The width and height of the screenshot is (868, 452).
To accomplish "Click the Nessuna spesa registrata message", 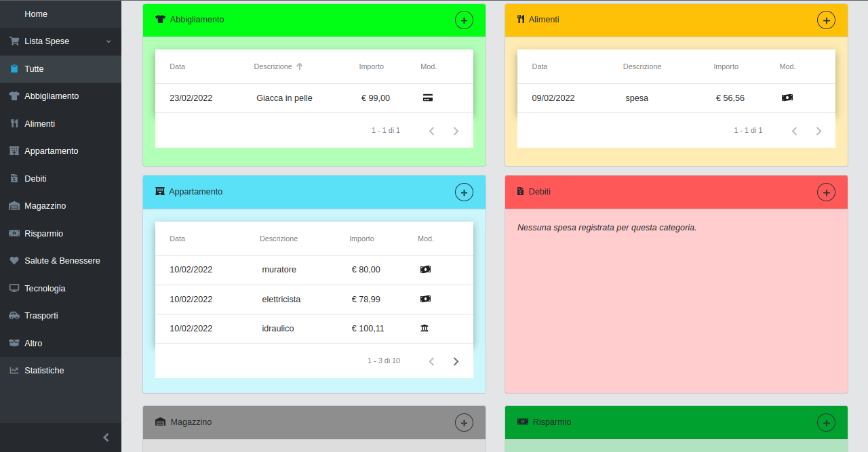I will pos(607,228).
